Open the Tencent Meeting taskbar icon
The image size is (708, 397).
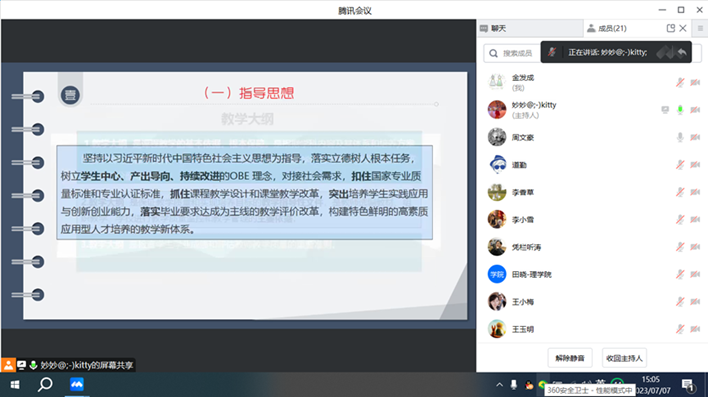[77, 385]
